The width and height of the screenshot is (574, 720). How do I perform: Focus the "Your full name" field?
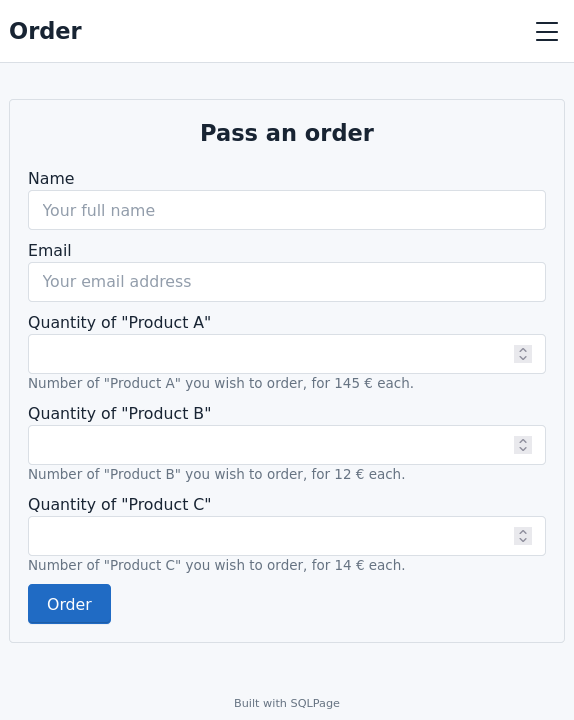click(287, 210)
